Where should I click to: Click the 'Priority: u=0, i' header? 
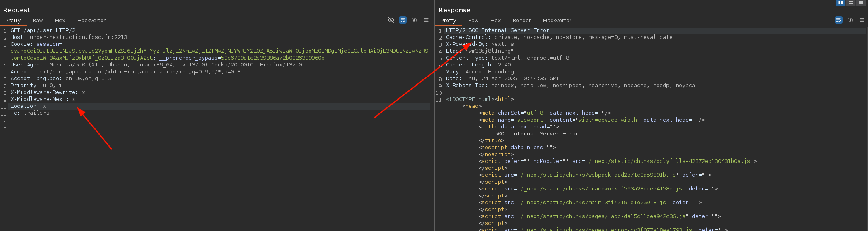pos(36,86)
